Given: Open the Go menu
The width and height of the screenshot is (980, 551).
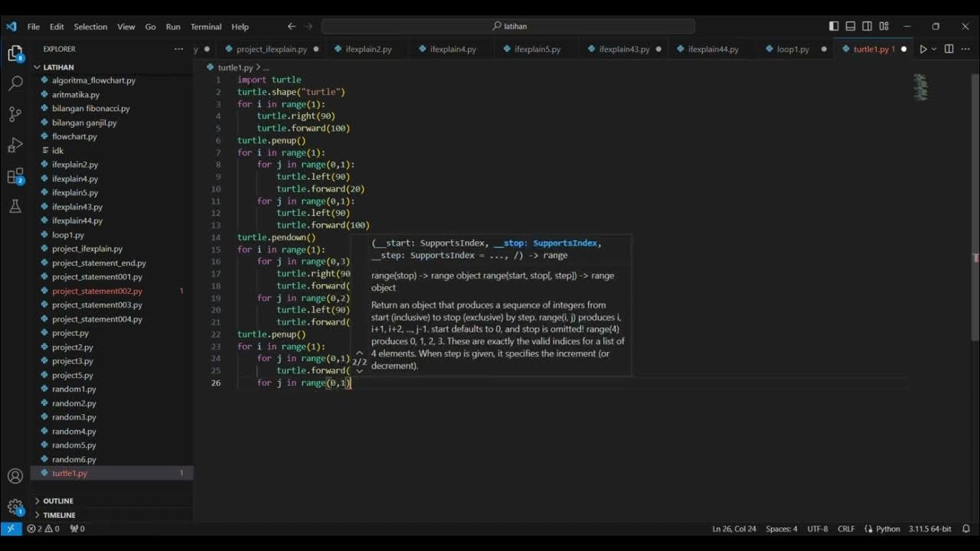Looking at the screenshot, I should click(x=150, y=26).
